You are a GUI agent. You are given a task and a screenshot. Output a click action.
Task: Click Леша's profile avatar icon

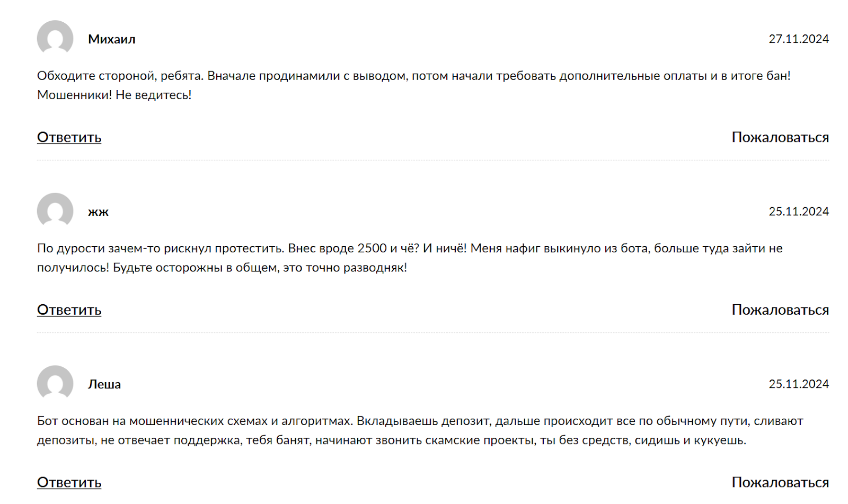pos(55,383)
